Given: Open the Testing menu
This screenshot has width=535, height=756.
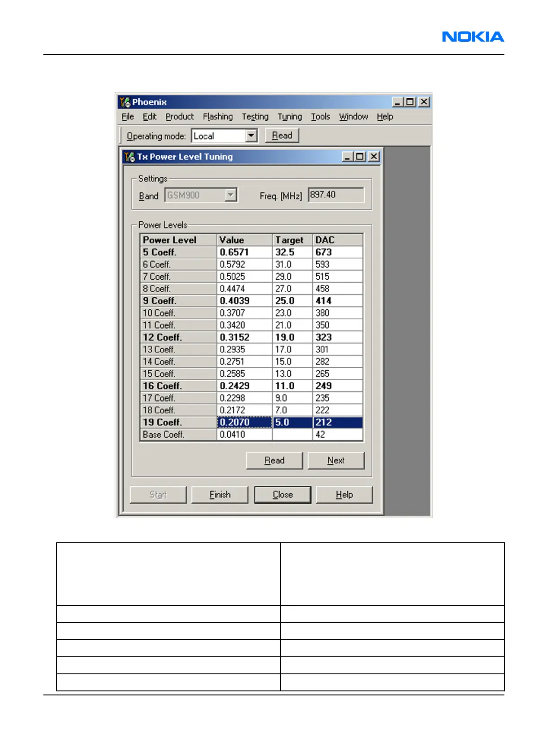Looking at the screenshot, I should coord(255,117).
